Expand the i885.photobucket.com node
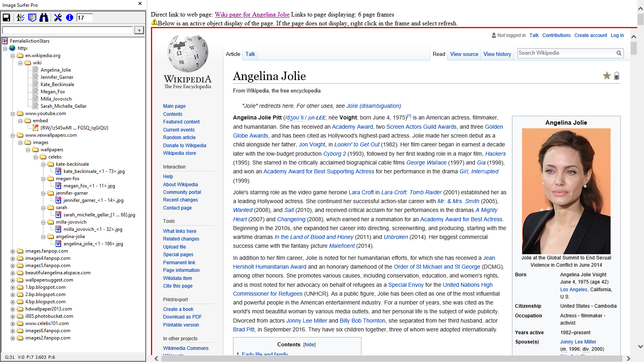This screenshot has width=644, height=362. click(x=12, y=317)
